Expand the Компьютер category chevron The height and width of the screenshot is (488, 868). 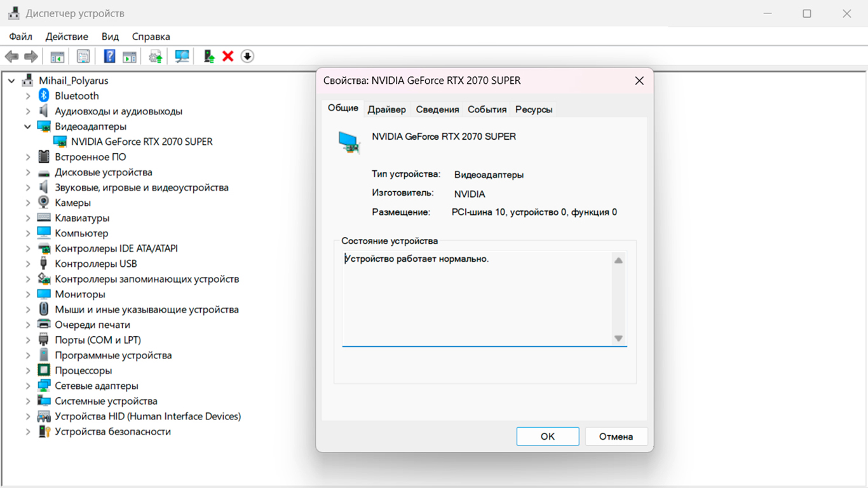pos(27,233)
